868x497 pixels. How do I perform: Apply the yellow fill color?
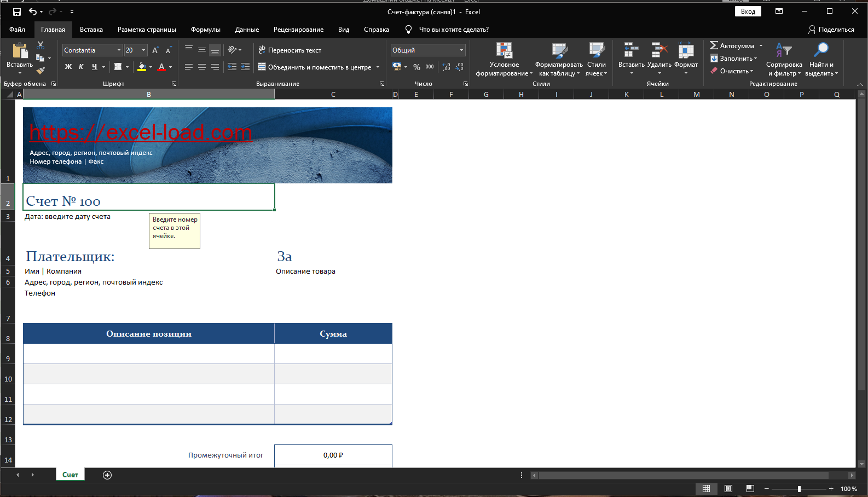(x=142, y=67)
